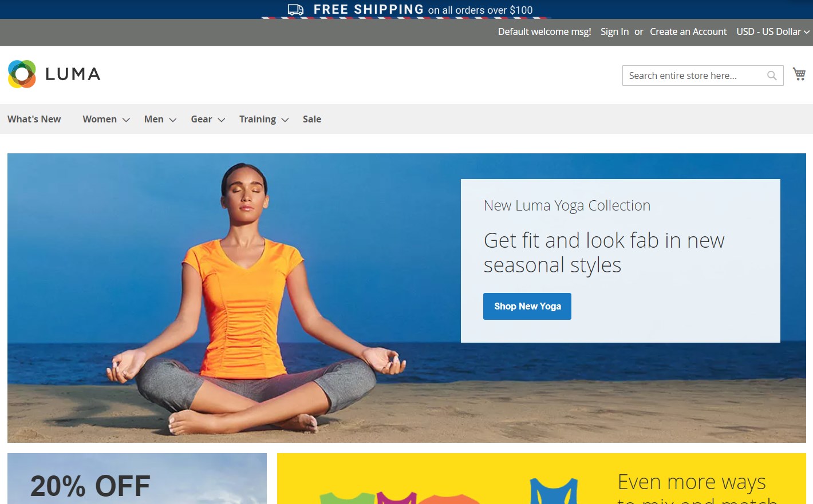Expand the Gear menu chevron
Screen dimensions: 813x504
click(222, 120)
